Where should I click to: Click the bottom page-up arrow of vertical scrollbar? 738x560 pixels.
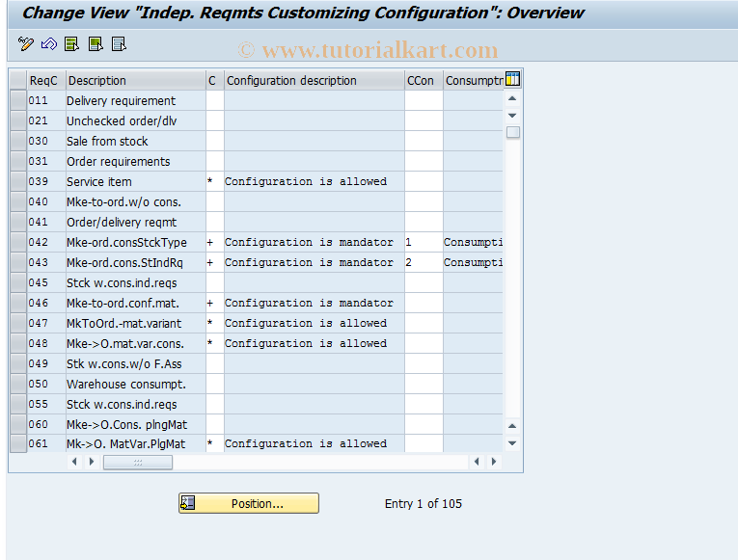(x=512, y=426)
